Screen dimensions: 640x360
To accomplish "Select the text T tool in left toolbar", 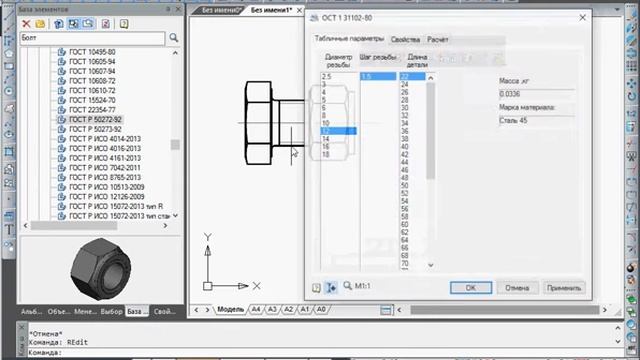I will 9,229.
